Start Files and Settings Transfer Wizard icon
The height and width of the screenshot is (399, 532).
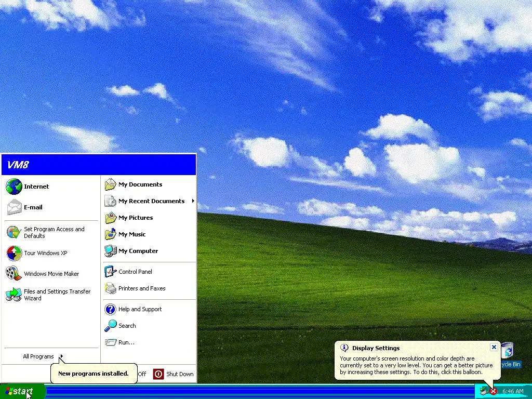tap(14, 295)
